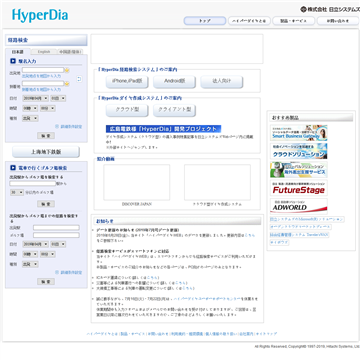The width and height of the screenshot is (360, 360).
Task: Play the DISCOVER JAPAN video thumbnail
Action: (137, 182)
